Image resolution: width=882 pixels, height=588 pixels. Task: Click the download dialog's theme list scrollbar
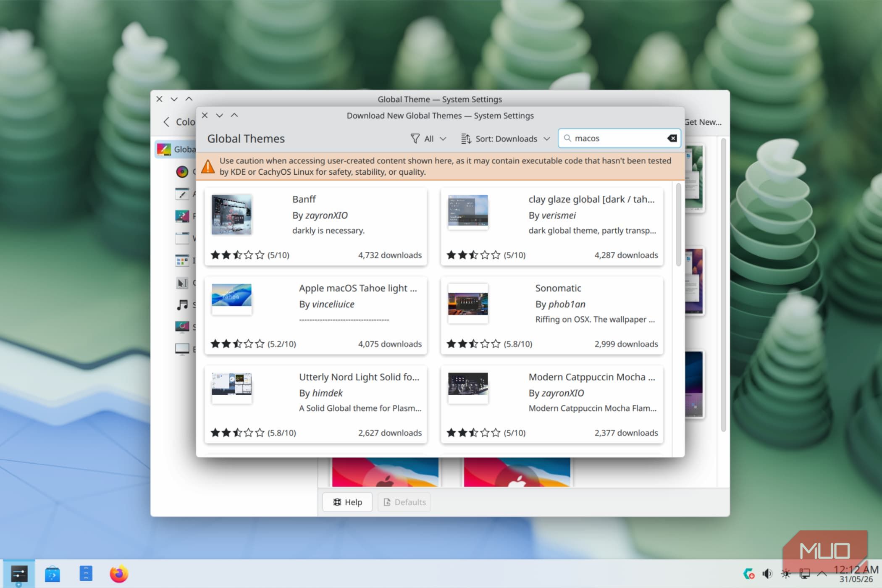678,225
